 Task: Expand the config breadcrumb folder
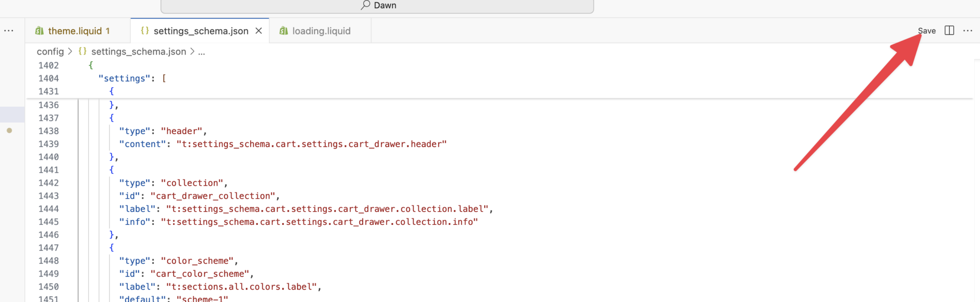coord(50,52)
